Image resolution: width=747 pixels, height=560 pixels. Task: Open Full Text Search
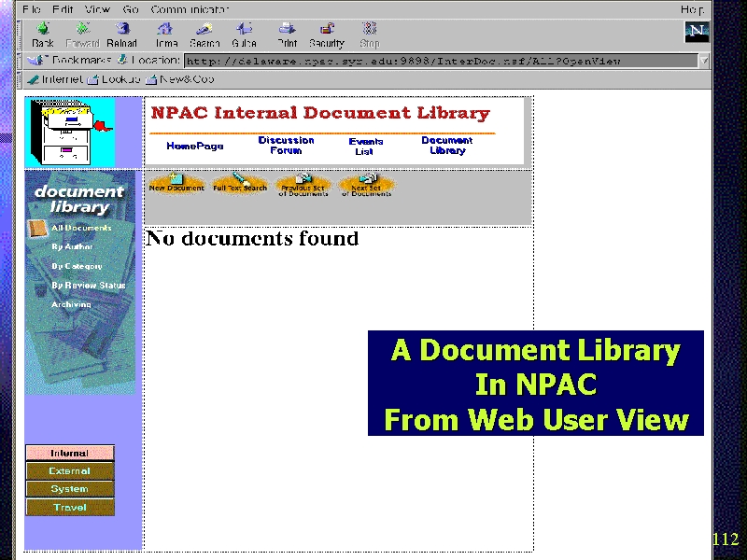pyautogui.click(x=240, y=183)
